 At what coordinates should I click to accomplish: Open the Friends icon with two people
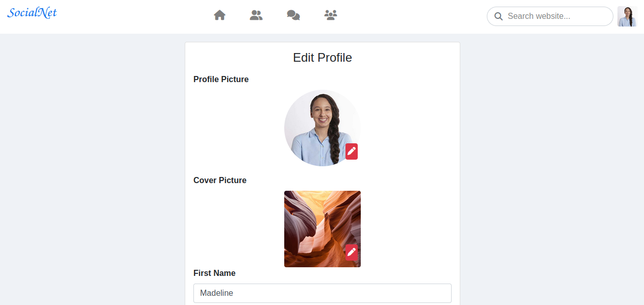(256, 15)
